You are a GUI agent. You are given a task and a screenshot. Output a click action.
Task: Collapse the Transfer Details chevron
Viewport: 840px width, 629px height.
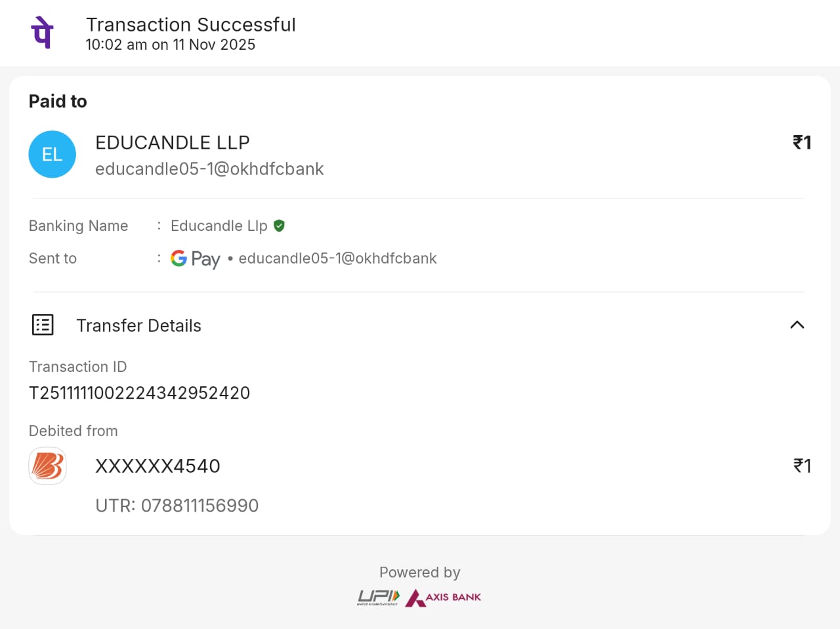coord(797,325)
